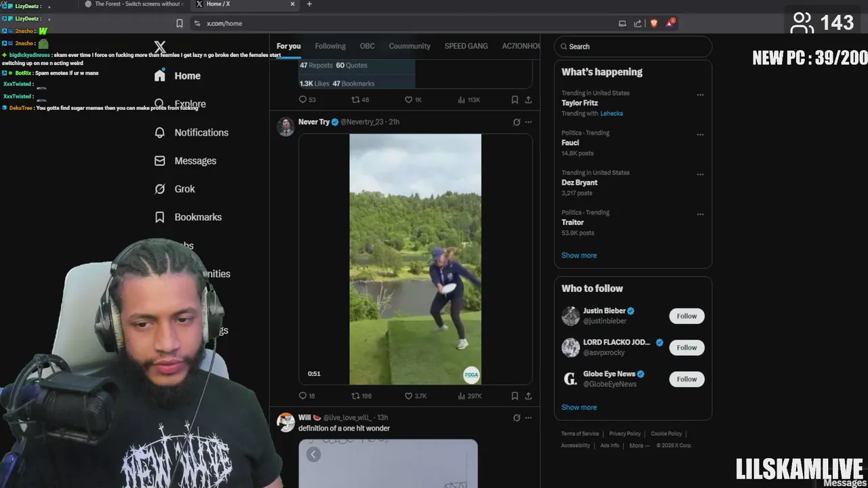View analytics of top post (113K)
The height and width of the screenshot is (488, 868).
[x=469, y=100]
